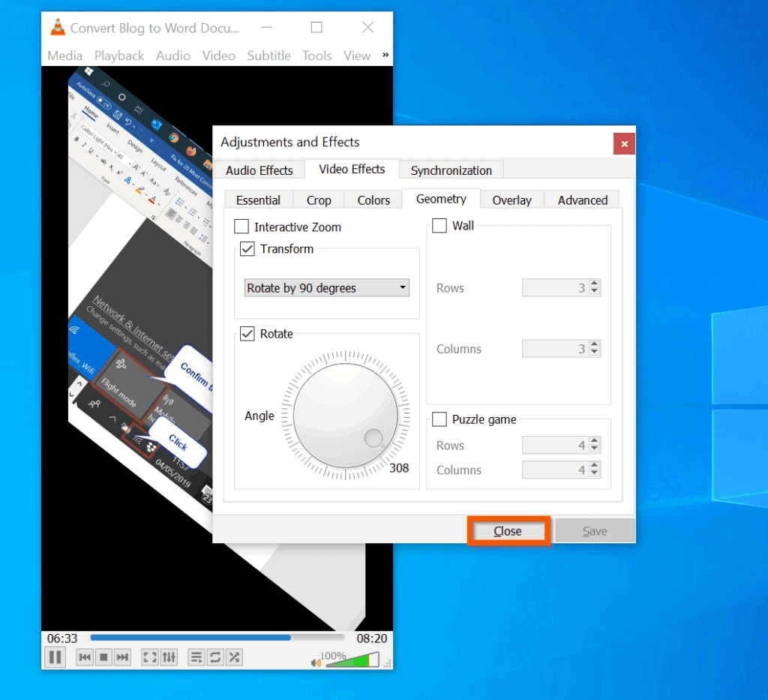Jump back to the previous media item

[84, 656]
